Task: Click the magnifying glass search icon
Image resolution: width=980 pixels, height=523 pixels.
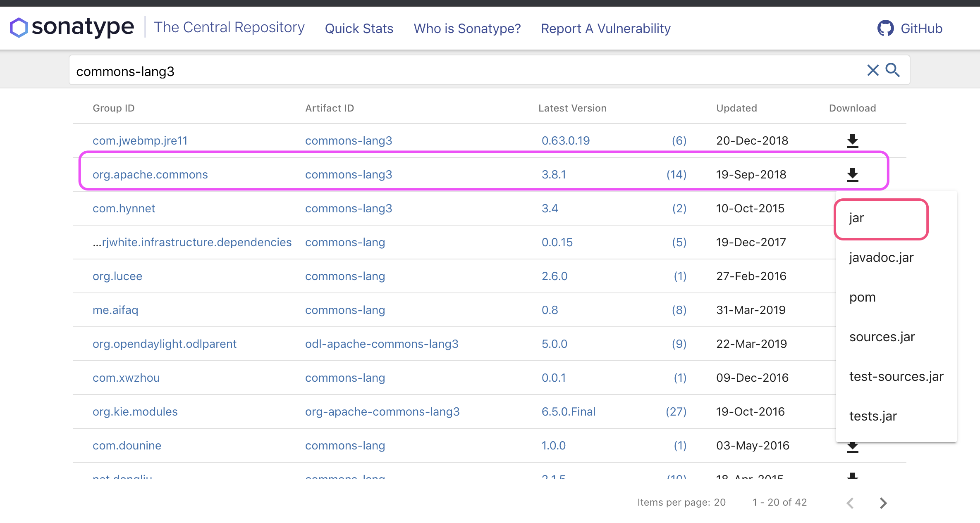Action: (892, 70)
